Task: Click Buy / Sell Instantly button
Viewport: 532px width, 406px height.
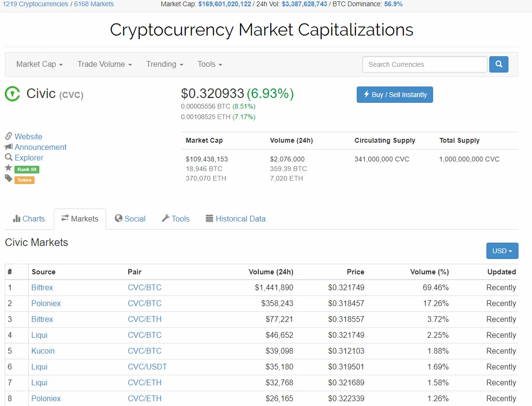Action: pos(395,95)
